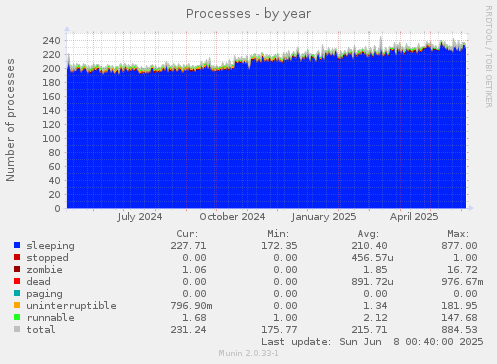
Task: Click total average value 215.71
Action: (x=369, y=330)
